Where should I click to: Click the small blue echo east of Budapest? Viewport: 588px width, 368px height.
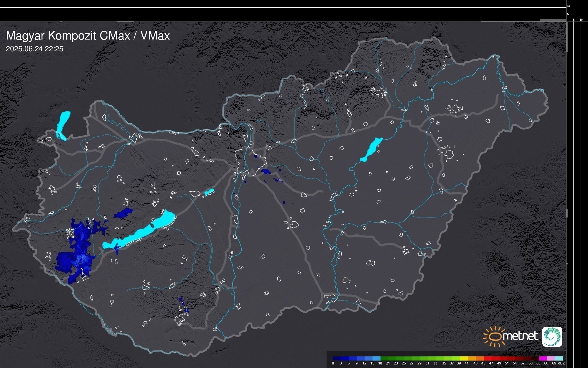point(266,171)
